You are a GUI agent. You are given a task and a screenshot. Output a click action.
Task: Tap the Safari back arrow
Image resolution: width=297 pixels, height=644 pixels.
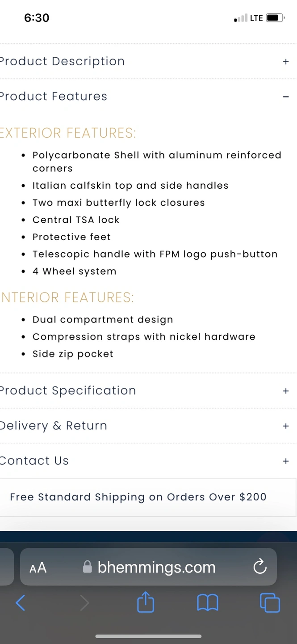(21, 603)
